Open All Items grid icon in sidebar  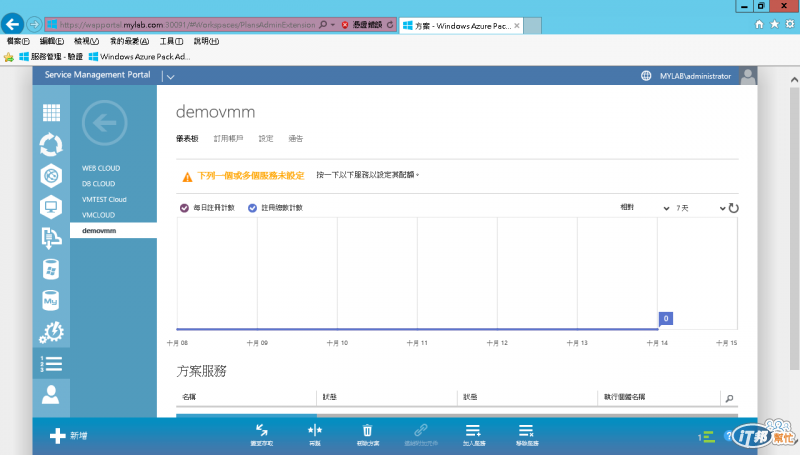51,113
